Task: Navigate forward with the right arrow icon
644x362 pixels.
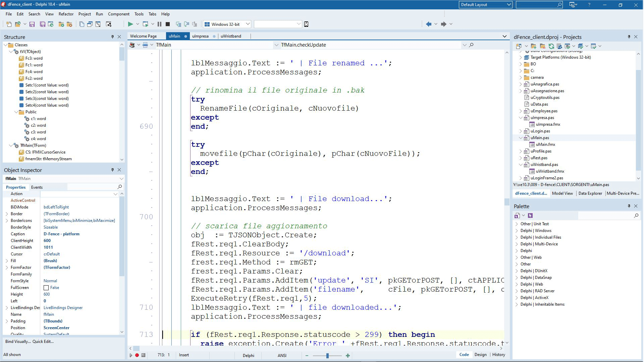Action: point(443,24)
